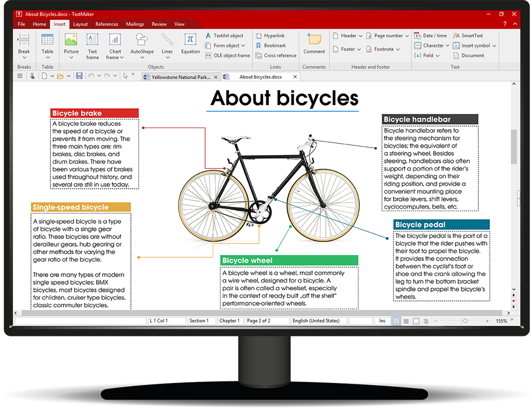Click the Text frame icon
This screenshot has height=408, width=532.
[x=92, y=44]
